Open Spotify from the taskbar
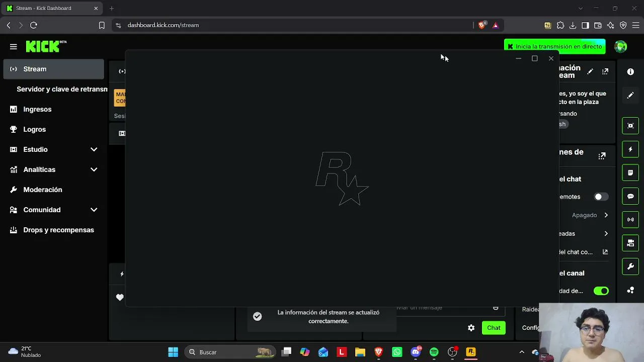The width and height of the screenshot is (644, 362). (434, 352)
